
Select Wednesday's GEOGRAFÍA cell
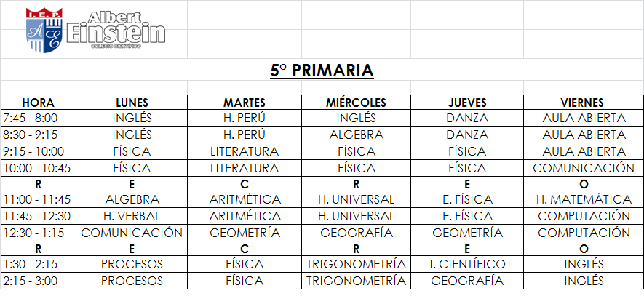(x=357, y=233)
